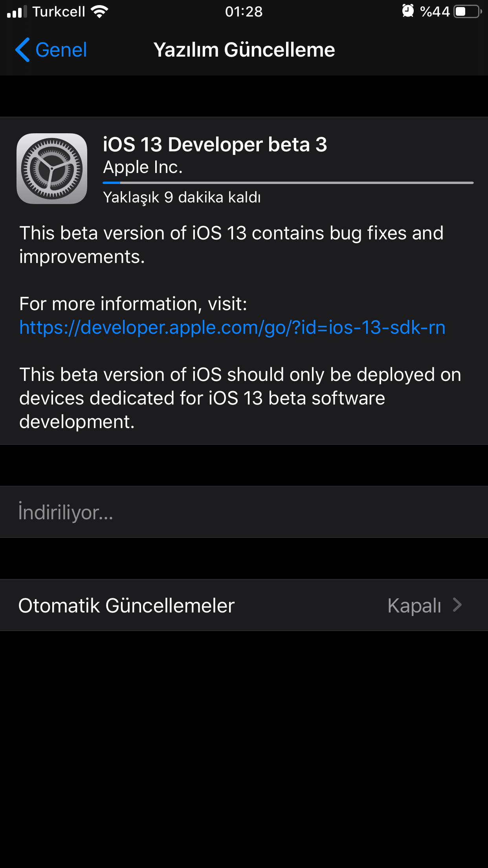Tap the 01:28 clock in status bar
Screen dimensions: 488x868
point(244,12)
